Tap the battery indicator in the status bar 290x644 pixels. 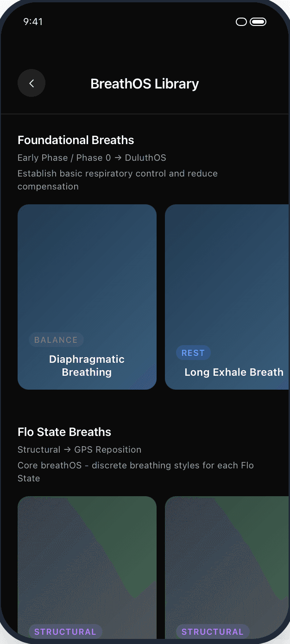pos(258,21)
